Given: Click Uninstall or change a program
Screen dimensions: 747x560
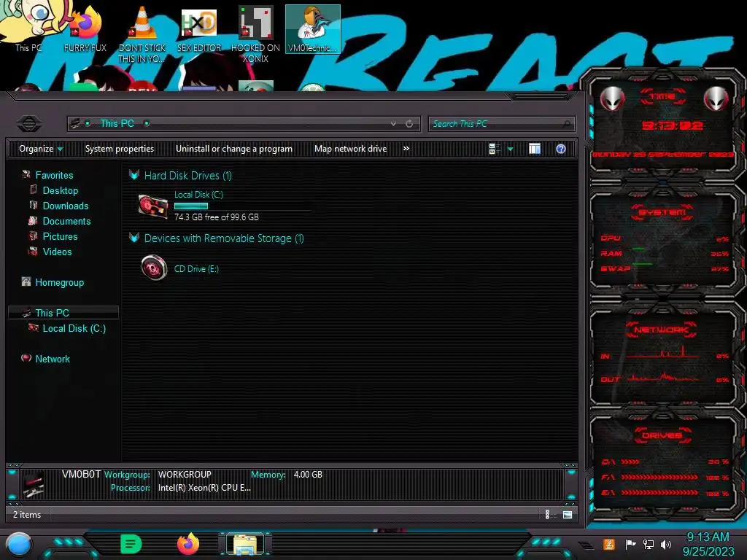Looking at the screenshot, I should 234,149.
